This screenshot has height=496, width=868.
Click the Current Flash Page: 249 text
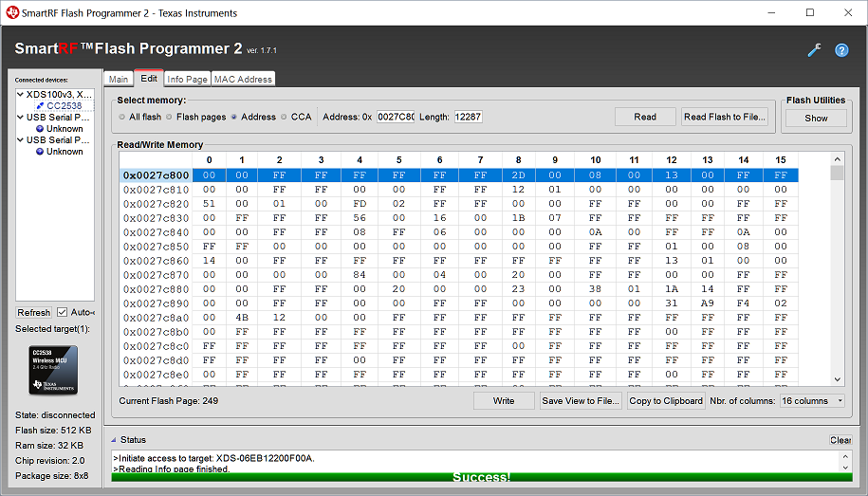(x=168, y=401)
